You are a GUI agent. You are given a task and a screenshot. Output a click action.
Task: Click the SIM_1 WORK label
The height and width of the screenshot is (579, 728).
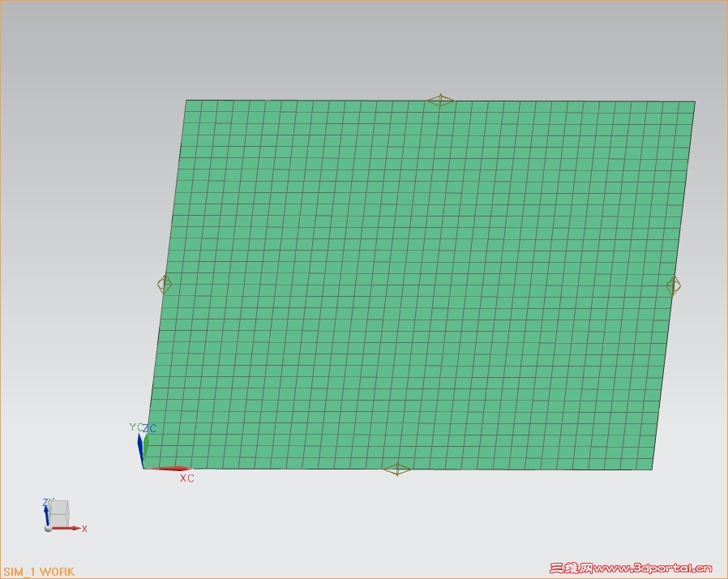pos(39,572)
